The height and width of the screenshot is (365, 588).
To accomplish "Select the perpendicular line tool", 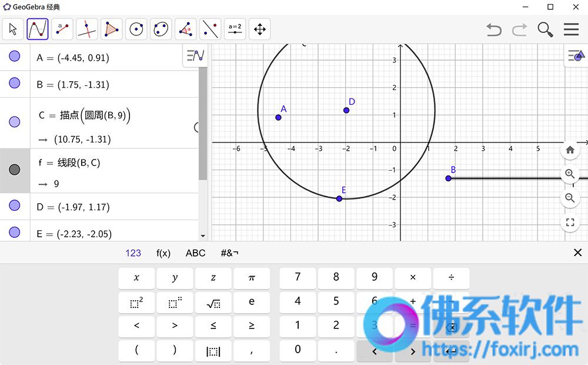I will pyautogui.click(x=87, y=29).
